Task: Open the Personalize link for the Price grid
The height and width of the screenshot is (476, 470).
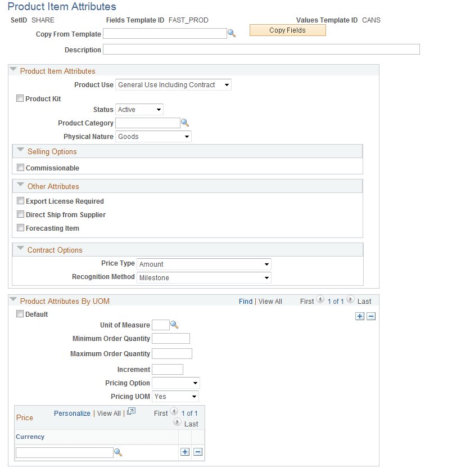Action: 72,413
